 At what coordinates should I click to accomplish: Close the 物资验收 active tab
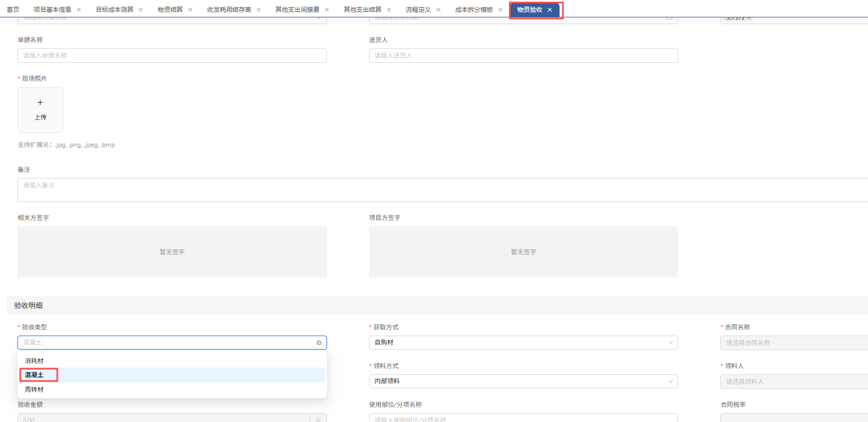549,10
